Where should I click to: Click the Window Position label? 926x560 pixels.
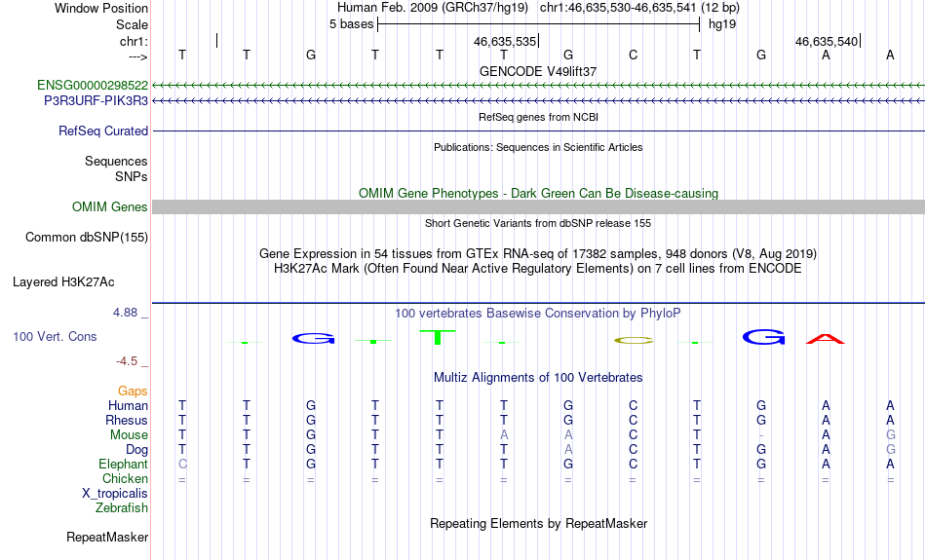point(101,8)
